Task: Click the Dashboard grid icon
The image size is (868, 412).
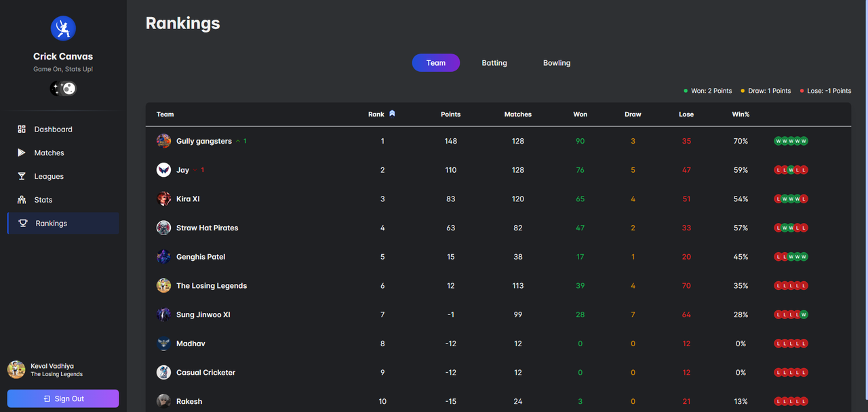Action: pos(22,129)
